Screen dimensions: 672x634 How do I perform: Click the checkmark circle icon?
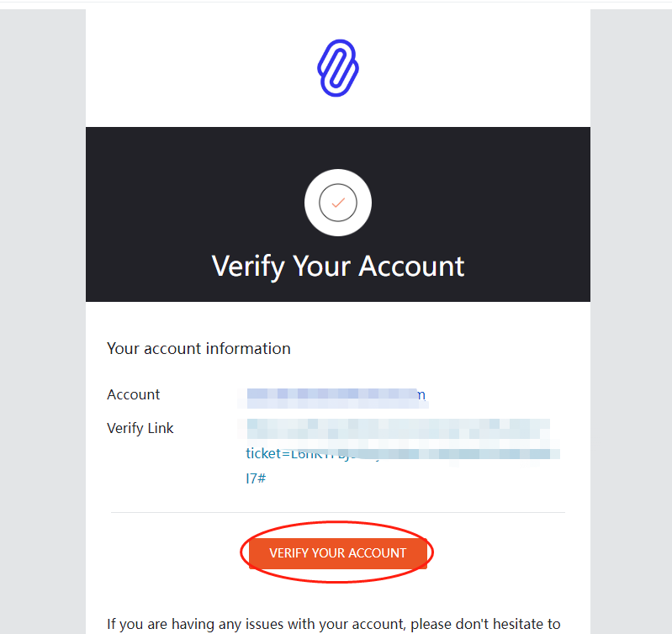coord(338,203)
